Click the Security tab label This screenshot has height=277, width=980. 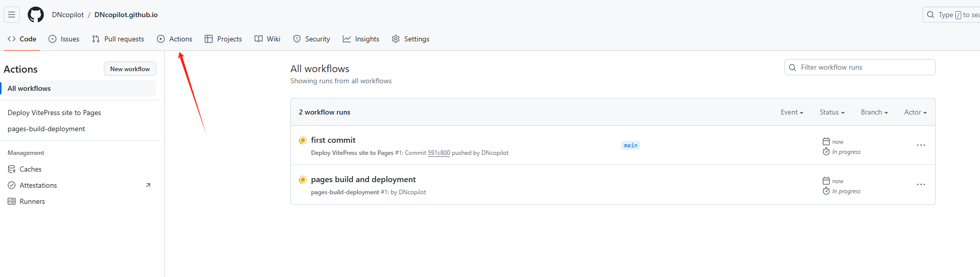pos(318,39)
